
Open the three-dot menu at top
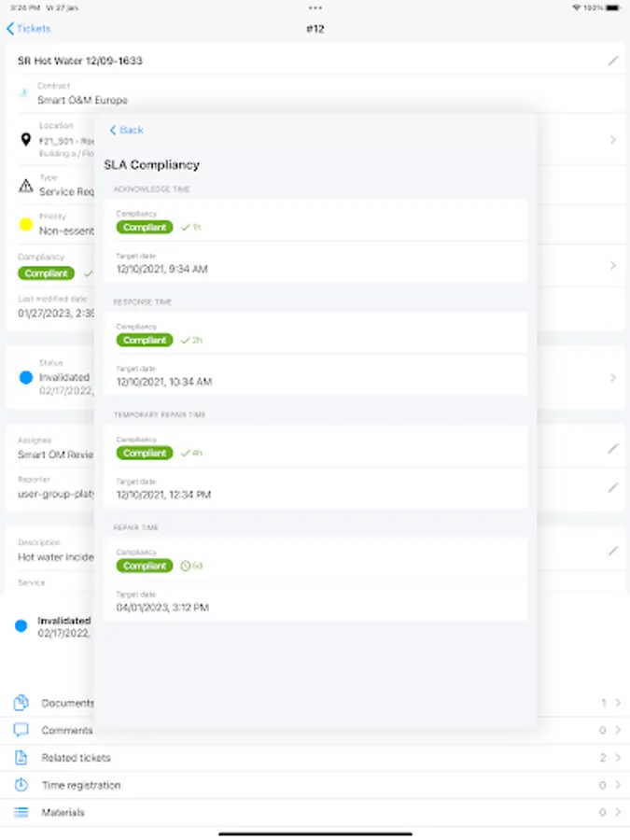[x=315, y=7]
